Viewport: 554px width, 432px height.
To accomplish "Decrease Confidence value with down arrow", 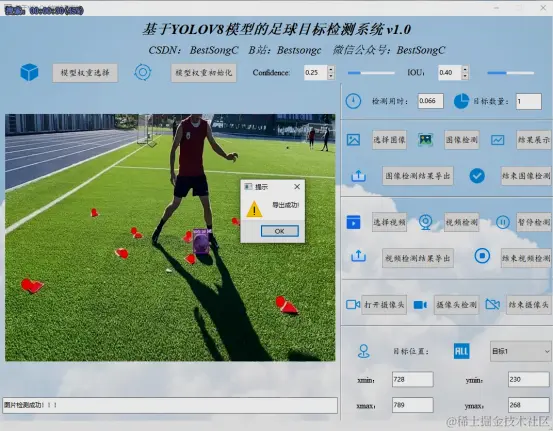I will coord(331,76).
